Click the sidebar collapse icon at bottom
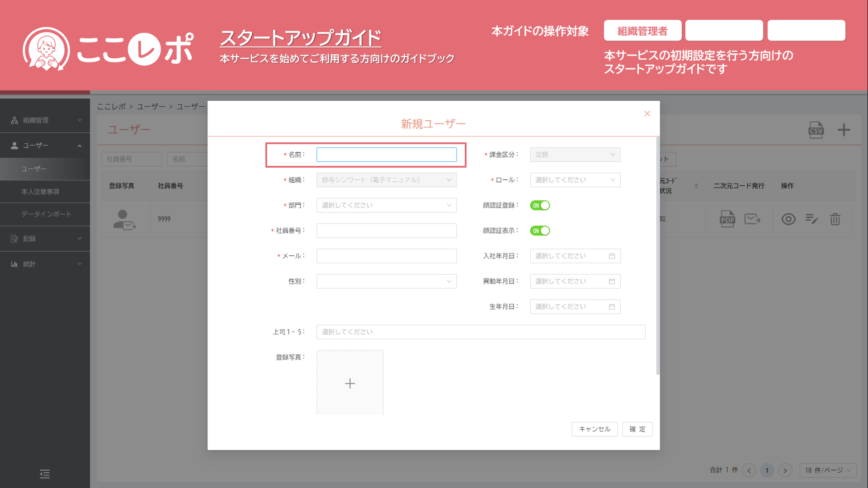The height and width of the screenshot is (488, 868). click(45, 474)
